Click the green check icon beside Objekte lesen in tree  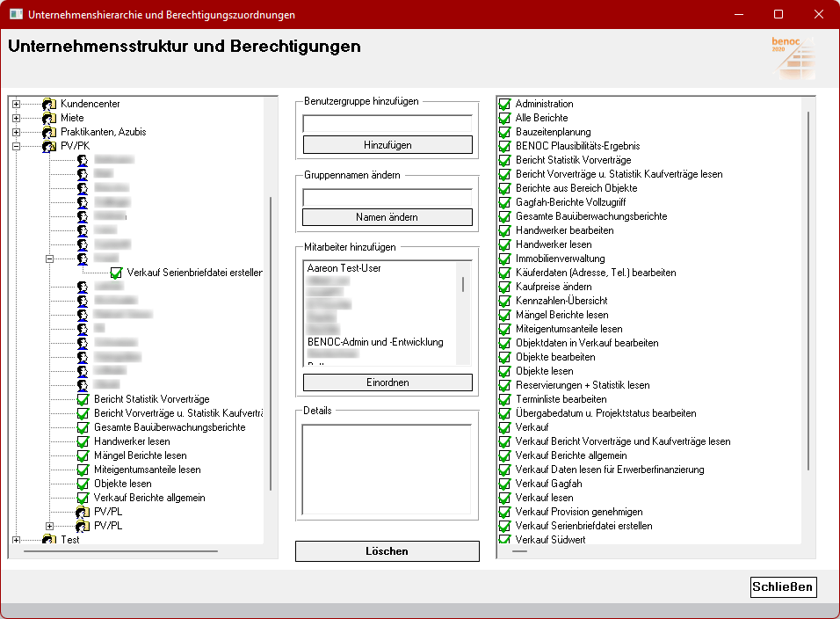tap(83, 484)
